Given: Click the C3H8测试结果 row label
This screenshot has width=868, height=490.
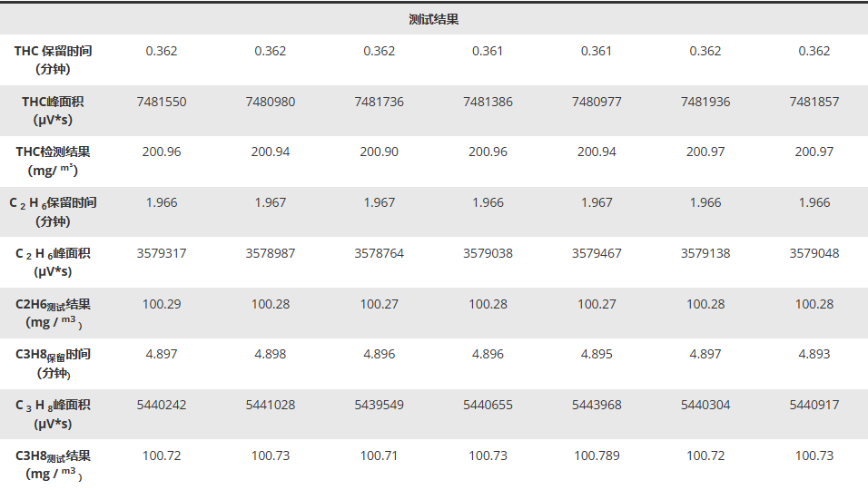Looking at the screenshot, I should point(54,465).
